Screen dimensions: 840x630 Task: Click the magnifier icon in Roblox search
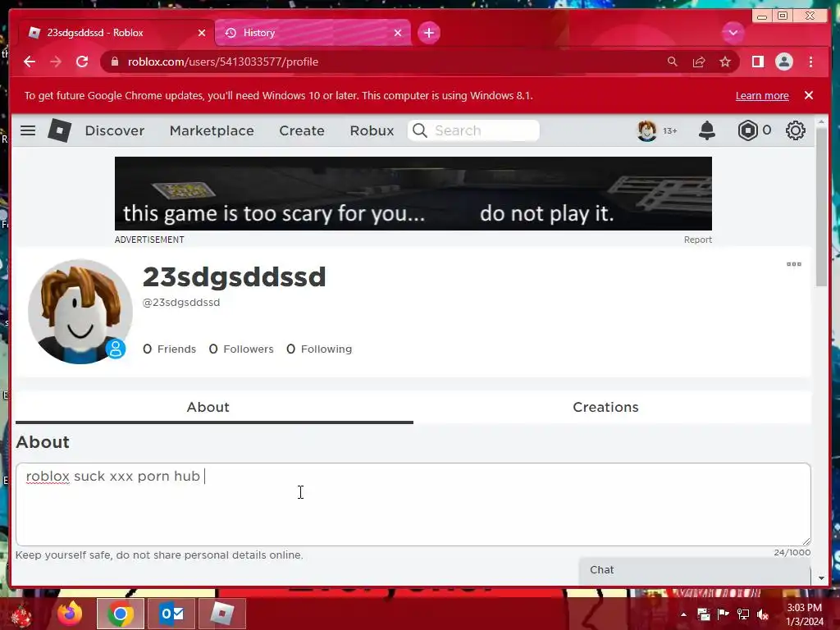[x=420, y=130]
